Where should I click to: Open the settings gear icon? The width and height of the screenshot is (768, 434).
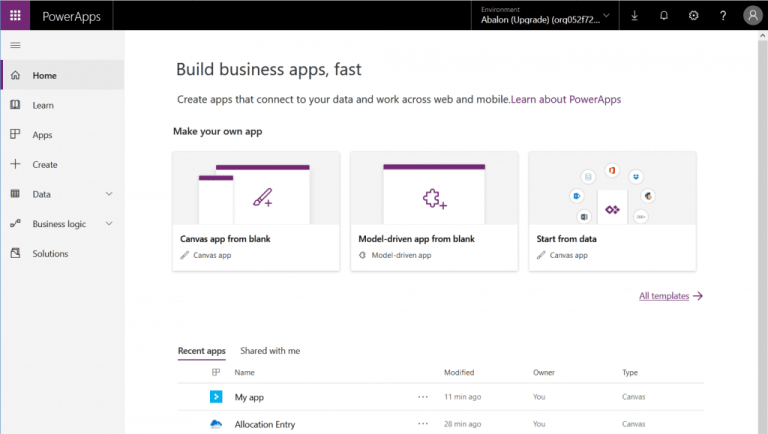[x=693, y=16]
